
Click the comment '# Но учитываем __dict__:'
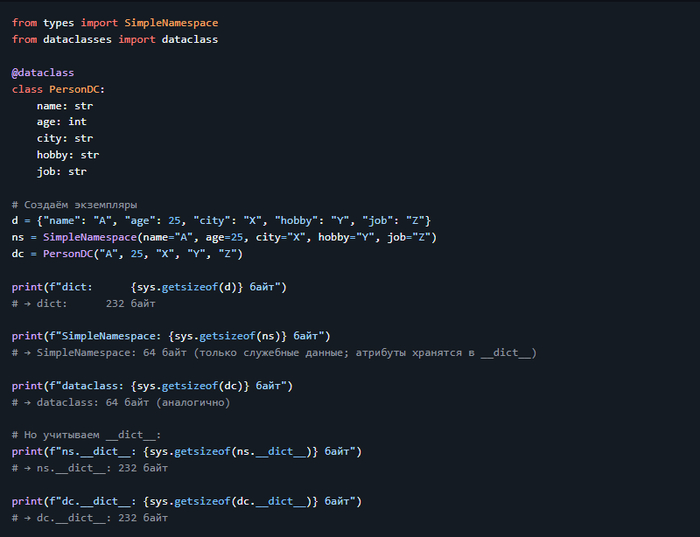tap(86, 435)
